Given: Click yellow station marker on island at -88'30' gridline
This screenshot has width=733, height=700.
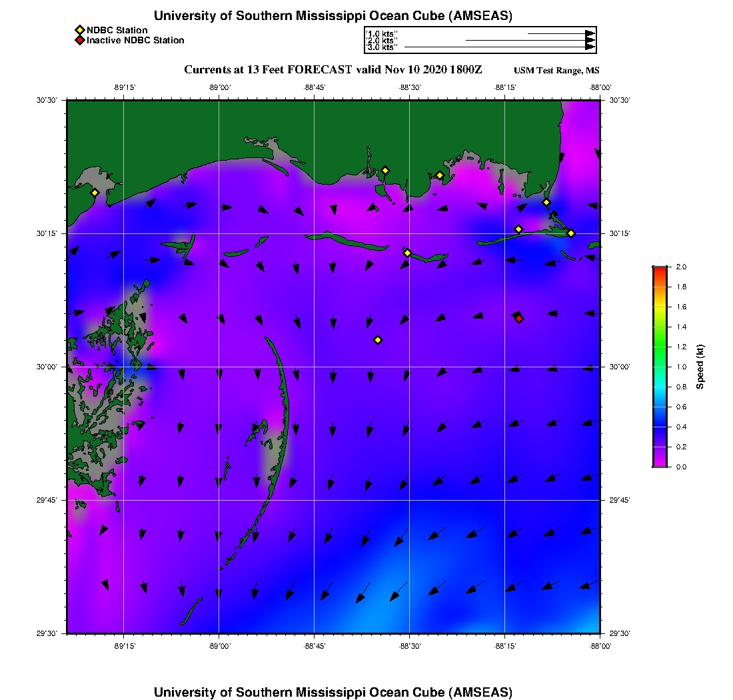Looking at the screenshot, I should tap(407, 253).
